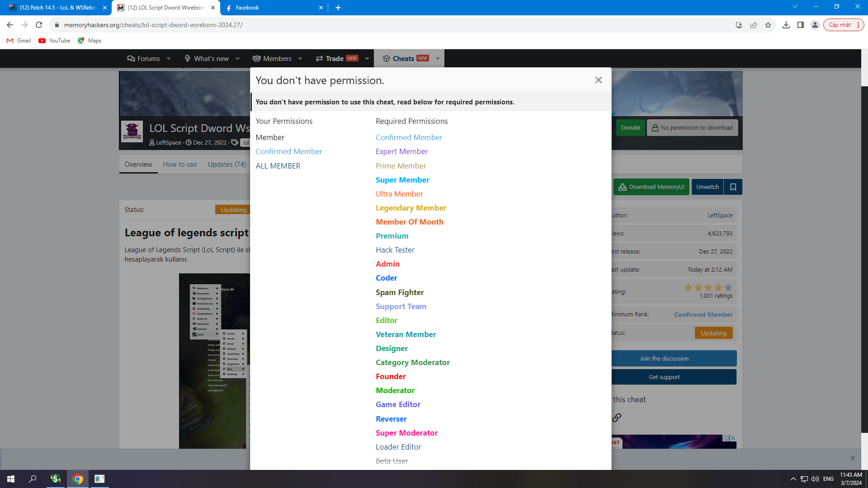Click the Premium rank link
Viewport: 868px width, 488px height.
coord(392,236)
